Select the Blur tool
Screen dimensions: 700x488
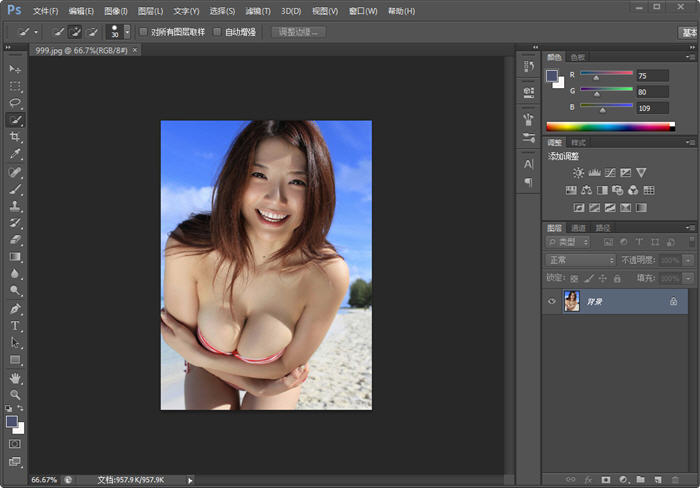point(15,273)
